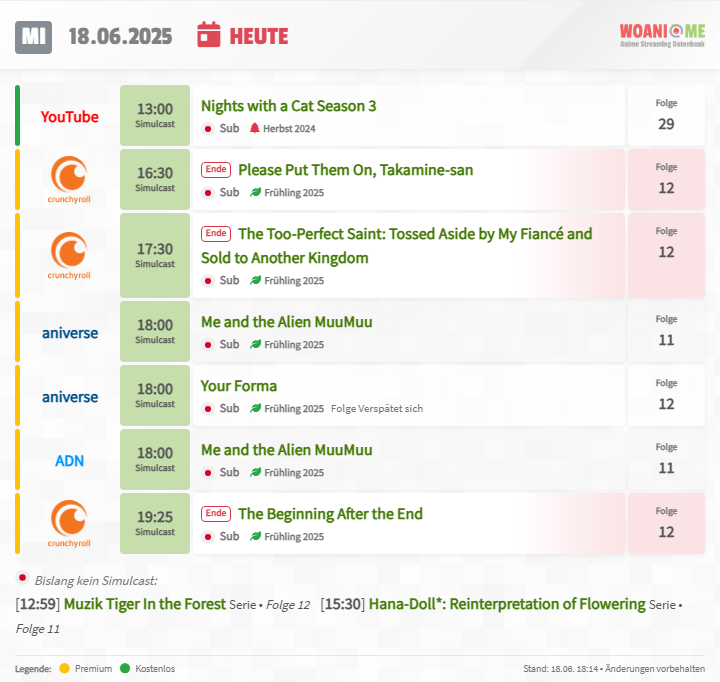Click the yellow Premium legend dot
Image resolution: width=720 pixels, height=682 pixels.
click(64, 668)
